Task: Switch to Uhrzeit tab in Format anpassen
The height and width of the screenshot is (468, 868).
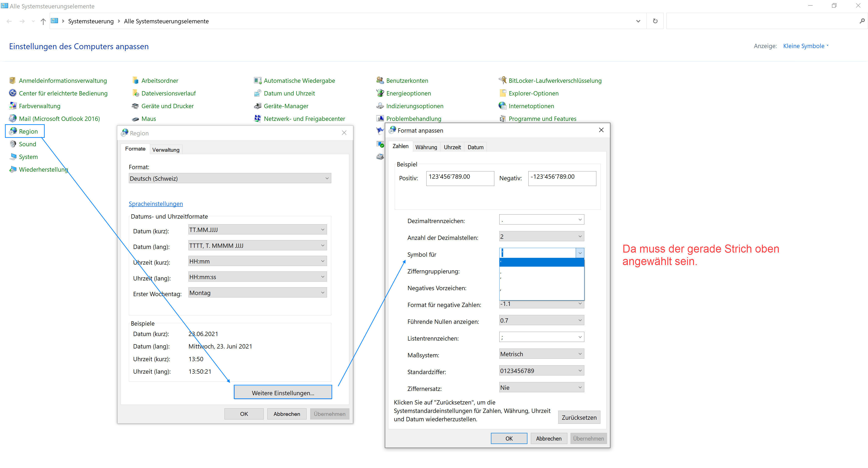Action: (x=452, y=147)
